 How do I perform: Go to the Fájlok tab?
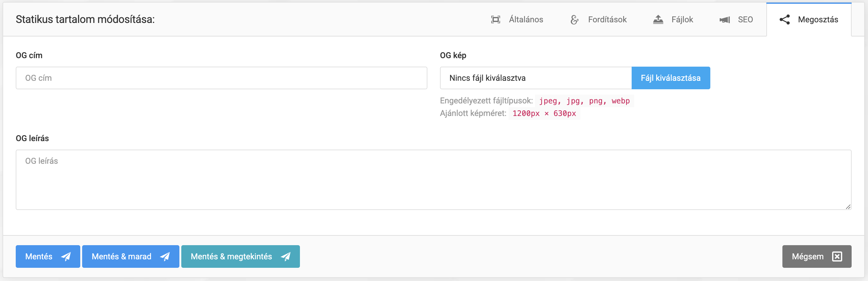pyautogui.click(x=682, y=19)
